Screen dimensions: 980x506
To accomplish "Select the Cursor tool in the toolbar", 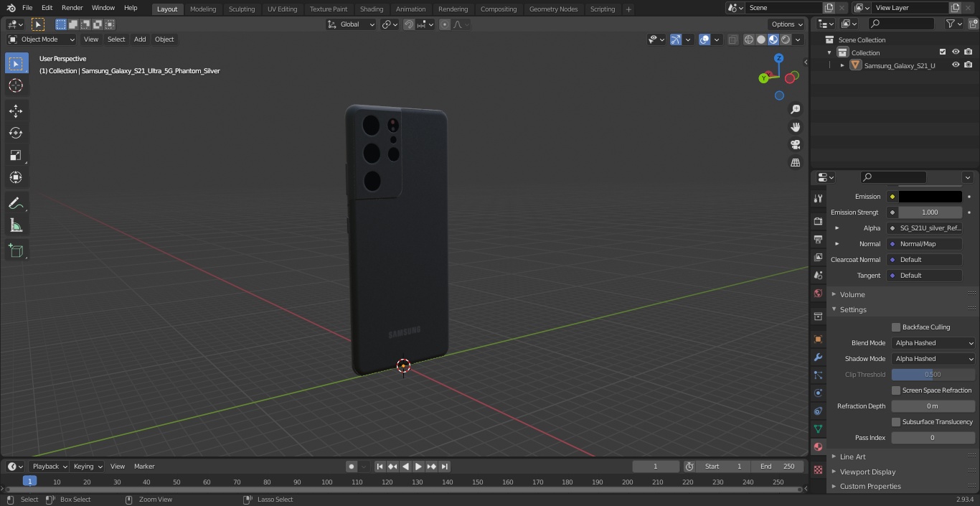I will [x=16, y=85].
